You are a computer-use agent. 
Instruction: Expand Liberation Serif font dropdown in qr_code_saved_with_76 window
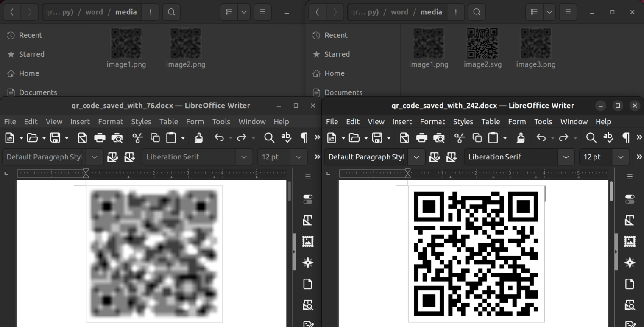(244, 157)
